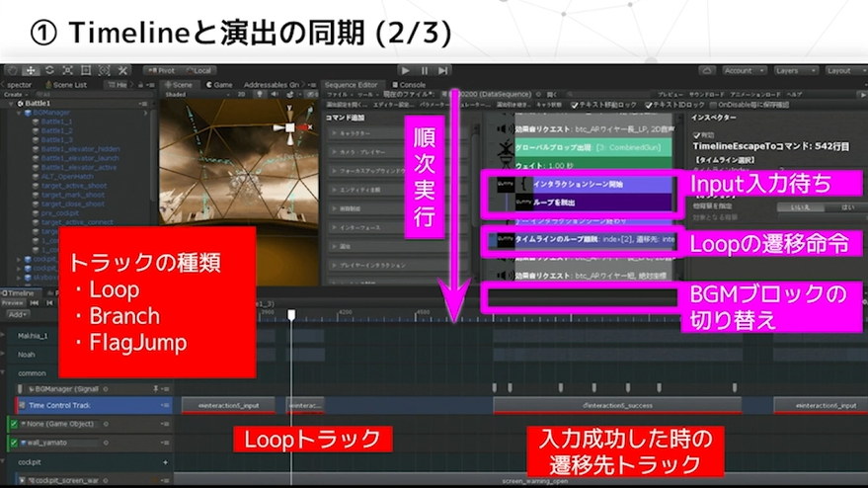Open BGManager prefab arrow
The image size is (868, 488).
point(145,113)
